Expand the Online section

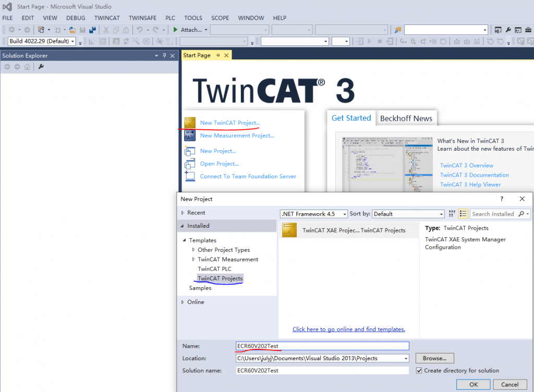pos(183,302)
